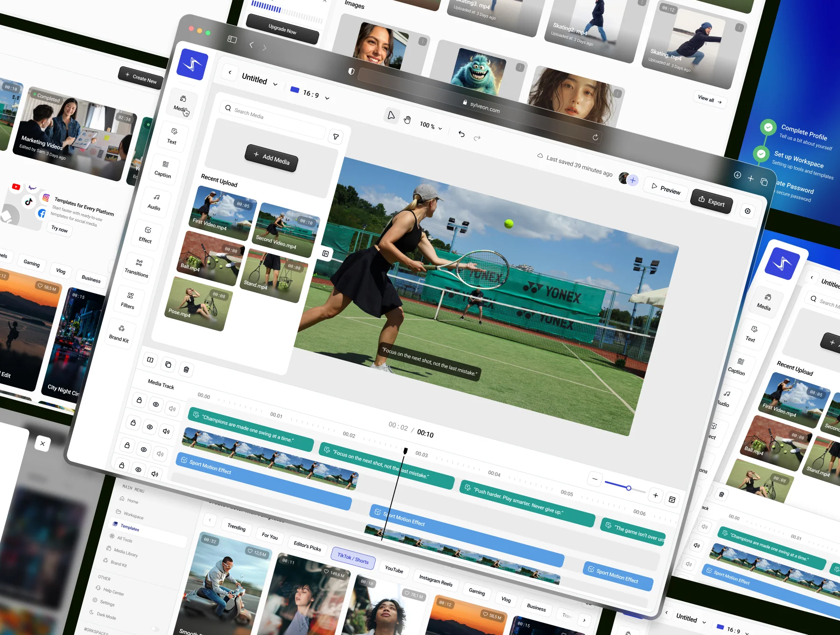Open the editor settings gear beside Export

pos(748,211)
